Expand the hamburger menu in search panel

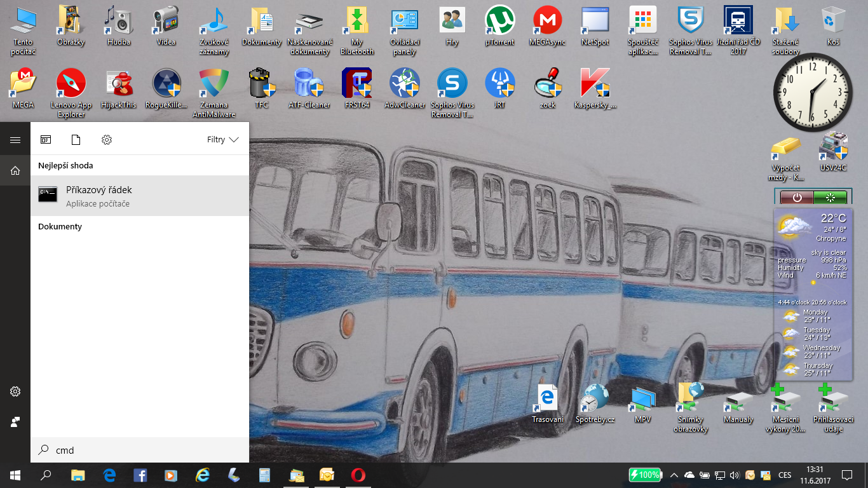pos(15,140)
